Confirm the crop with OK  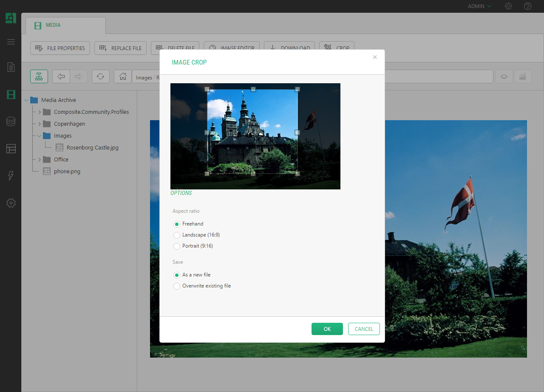(x=327, y=329)
